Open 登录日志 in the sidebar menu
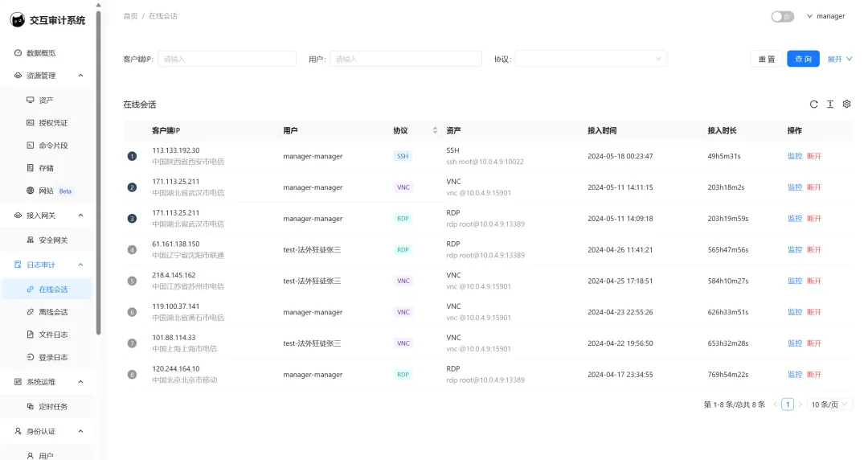 tap(53, 357)
